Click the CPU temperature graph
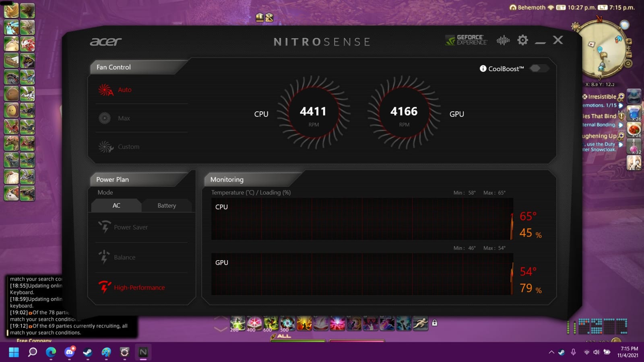The width and height of the screenshot is (644, 362). click(x=362, y=219)
